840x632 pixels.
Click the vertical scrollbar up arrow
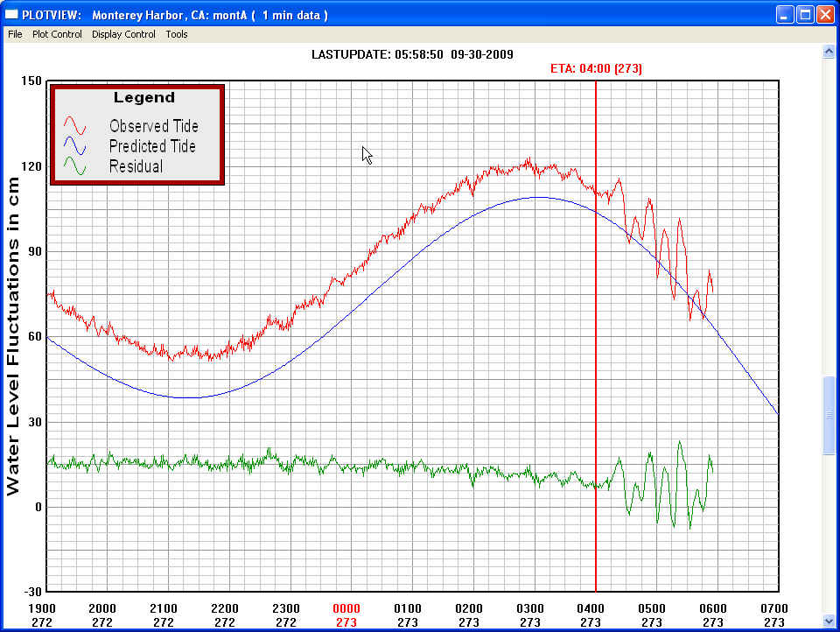tap(829, 52)
